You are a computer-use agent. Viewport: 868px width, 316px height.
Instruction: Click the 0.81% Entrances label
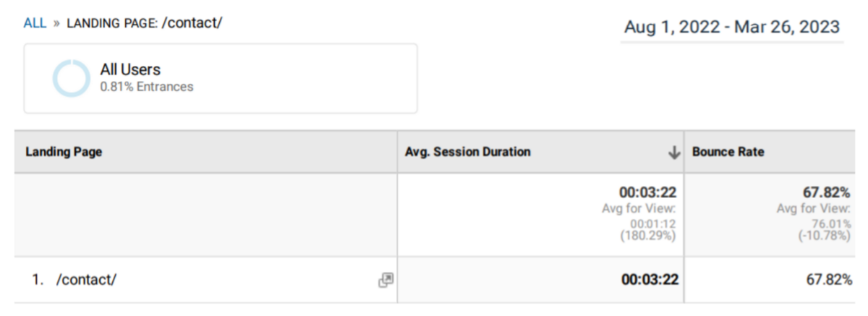click(147, 87)
